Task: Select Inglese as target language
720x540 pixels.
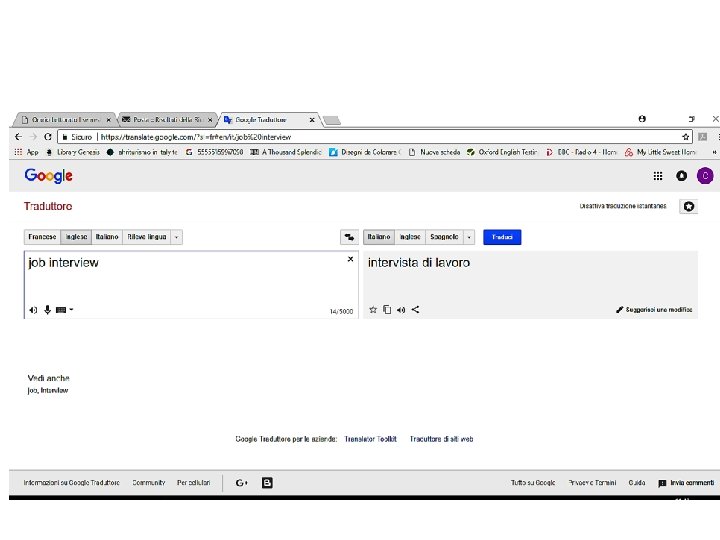Action: point(410,237)
